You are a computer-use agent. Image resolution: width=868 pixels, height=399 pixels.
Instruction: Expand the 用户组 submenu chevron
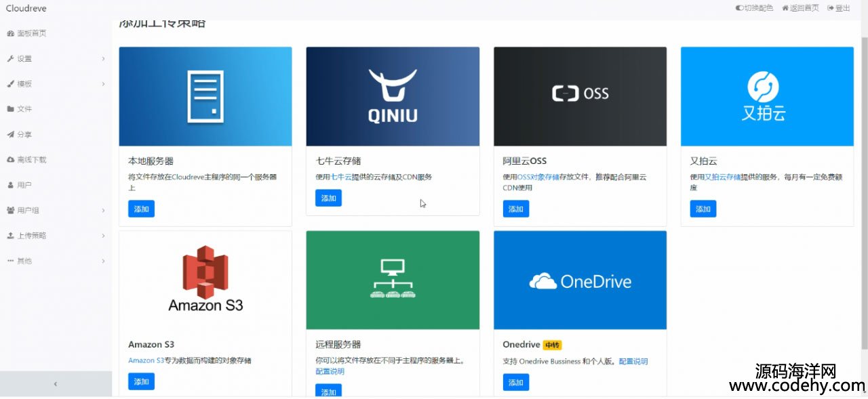click(103, 211)
